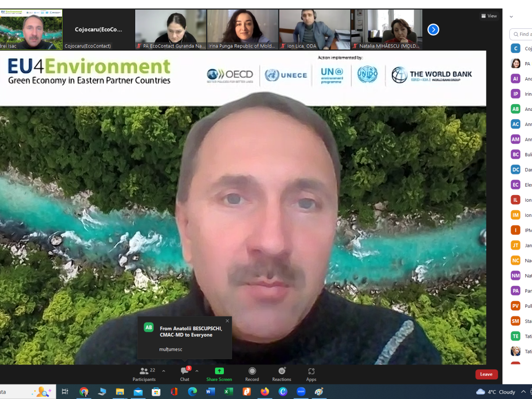Viewport: 532px width, 399px height.
Task: Open the chat message from Anatolii BESCUPSCHI
Action: (x=184, y=338)
